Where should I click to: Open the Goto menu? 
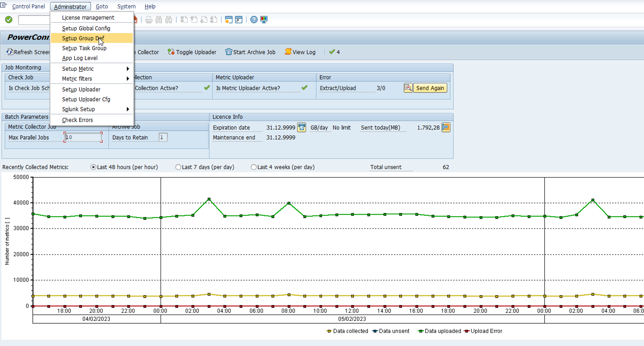click(102, 6)
